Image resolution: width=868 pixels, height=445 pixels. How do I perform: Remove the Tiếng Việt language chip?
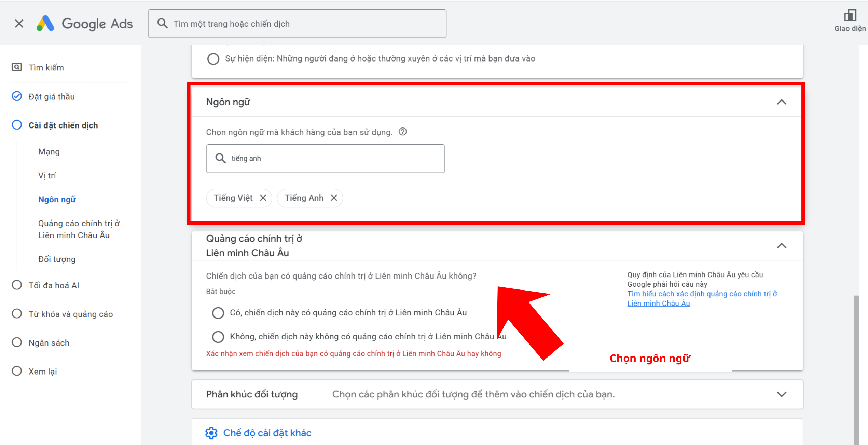click(x=263, y=198)
